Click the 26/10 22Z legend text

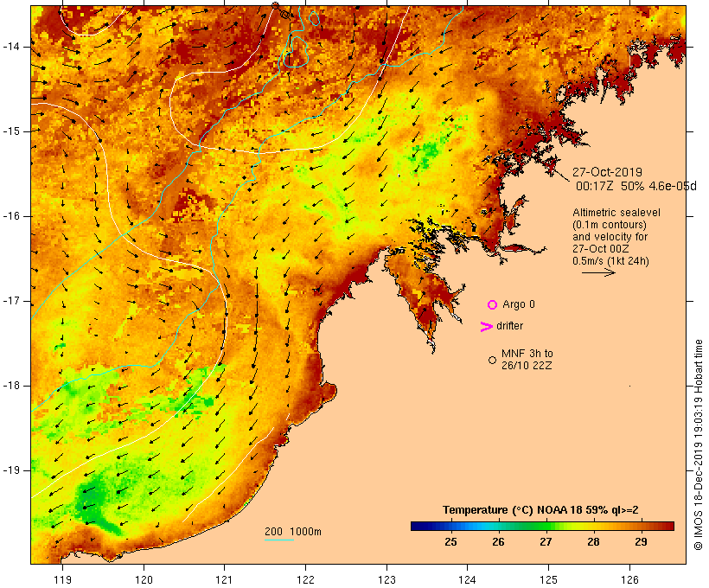527,366
